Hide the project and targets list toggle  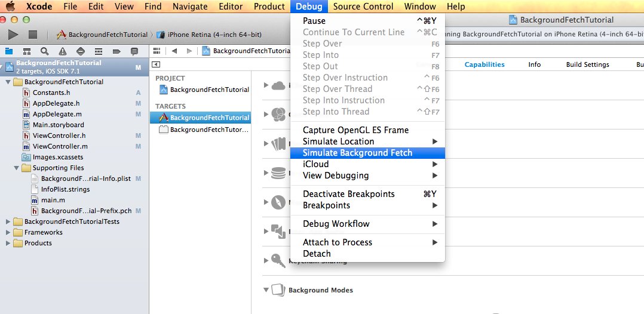(156, 64)
